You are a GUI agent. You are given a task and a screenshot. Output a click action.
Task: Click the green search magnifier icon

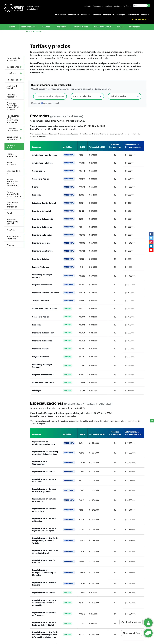[x=148, y=6]
